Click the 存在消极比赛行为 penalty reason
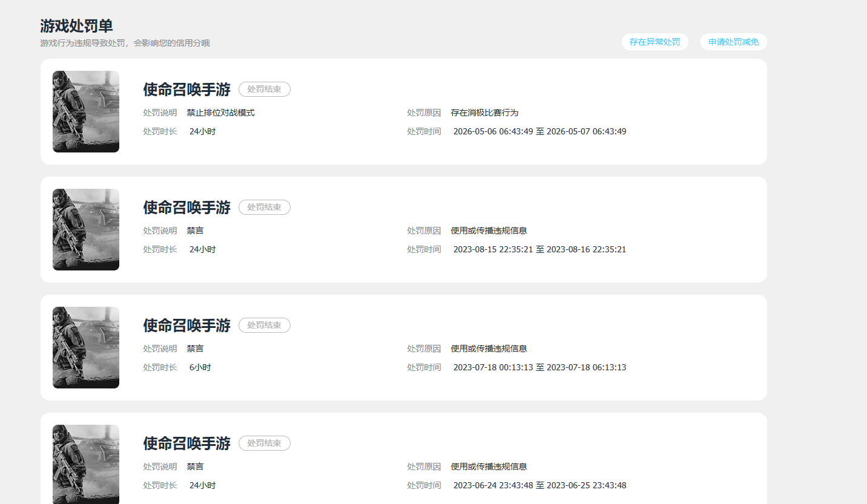 tap(485, 113)
